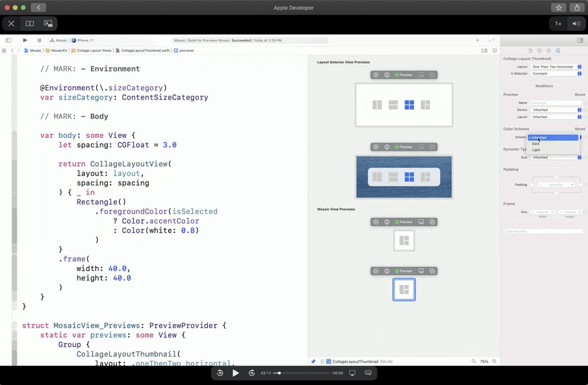Toggle the left padding checkbox

533,185
